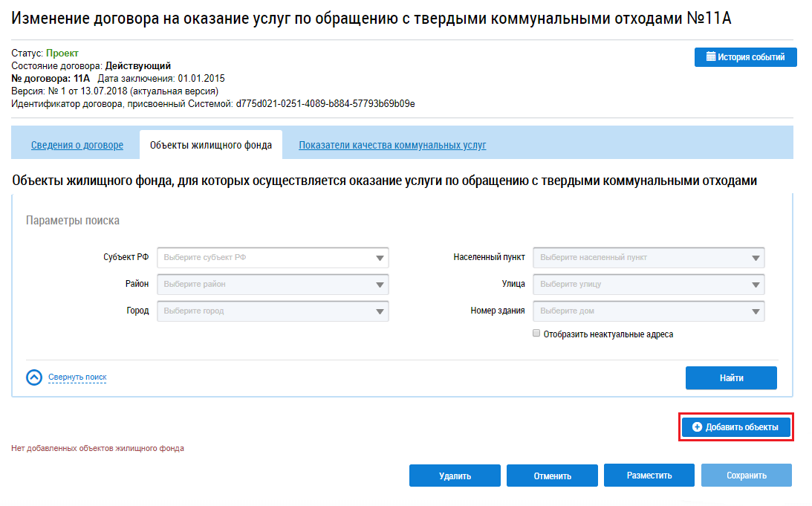The height and width of the screenshot is (506, 812).
Task: Open the Город dropdown arrow
Action: pos(380,311)
